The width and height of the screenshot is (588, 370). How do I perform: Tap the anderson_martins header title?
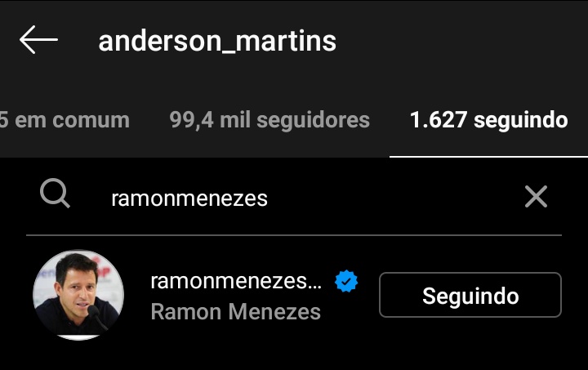[x=217, y=41]
